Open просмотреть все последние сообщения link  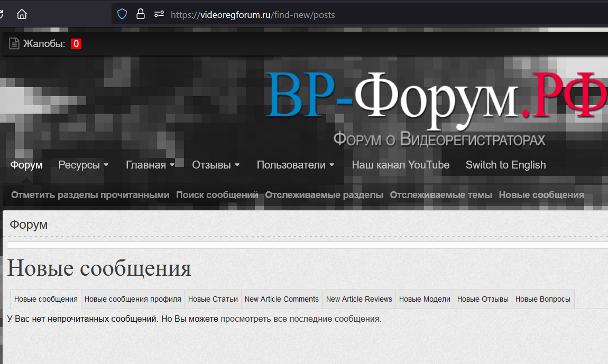[x=300, y=319]
